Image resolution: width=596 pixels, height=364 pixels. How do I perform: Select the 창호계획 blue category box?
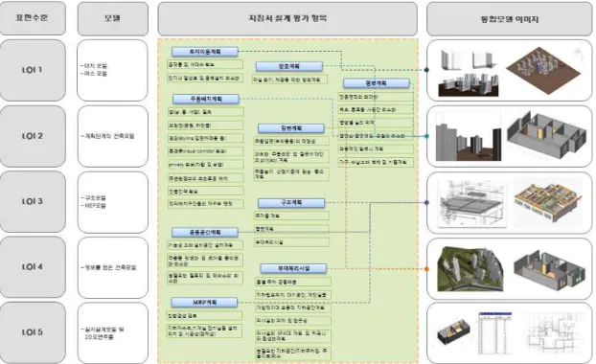[289, 66]
